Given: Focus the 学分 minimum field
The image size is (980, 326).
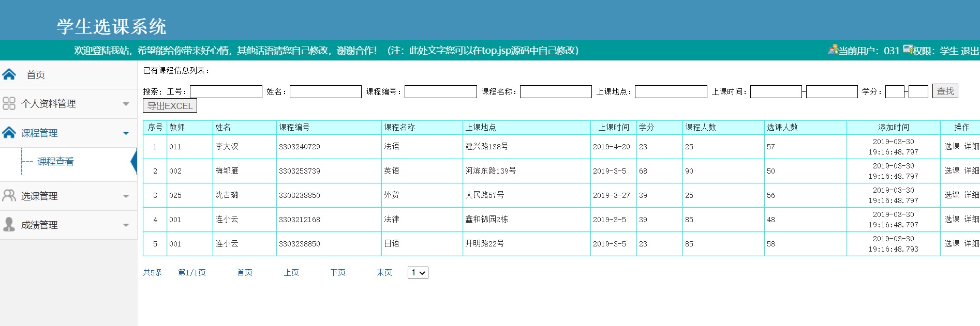Looking at the screenshot, I should [895, 91].
